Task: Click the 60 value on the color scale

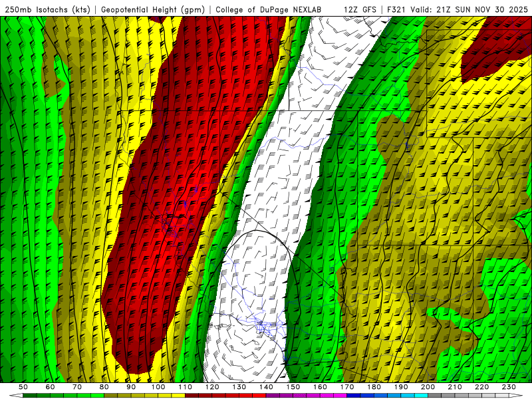Action: 50,387
